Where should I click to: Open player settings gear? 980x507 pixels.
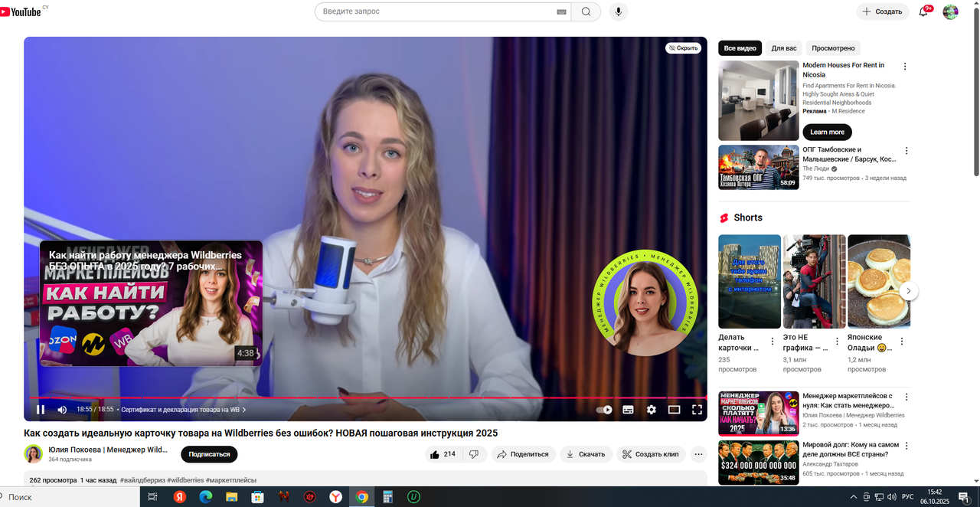click(x=651, y=410)
